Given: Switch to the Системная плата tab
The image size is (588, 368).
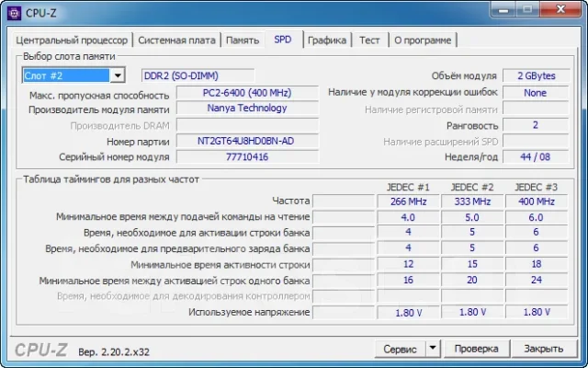Looking at the screenshot, I should coord(176,40).
